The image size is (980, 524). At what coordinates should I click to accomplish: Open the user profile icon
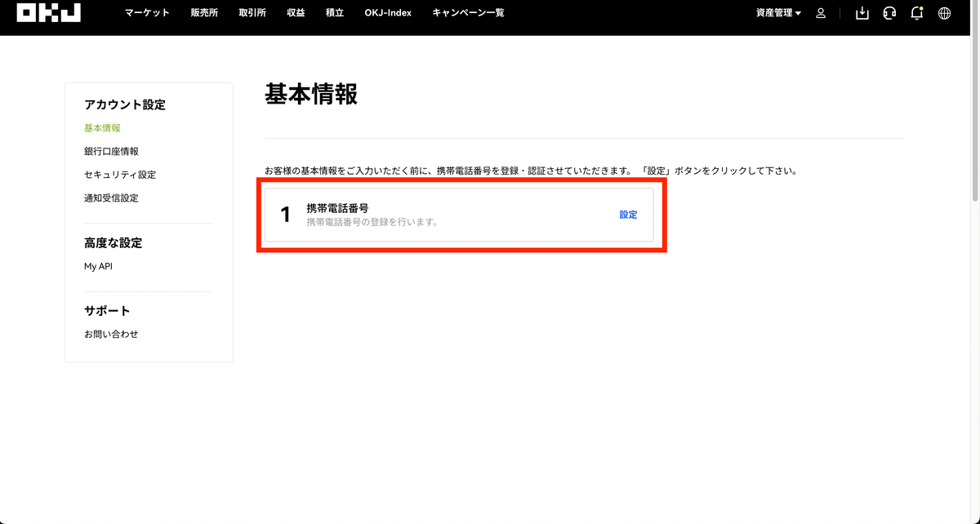pos(821,13)
